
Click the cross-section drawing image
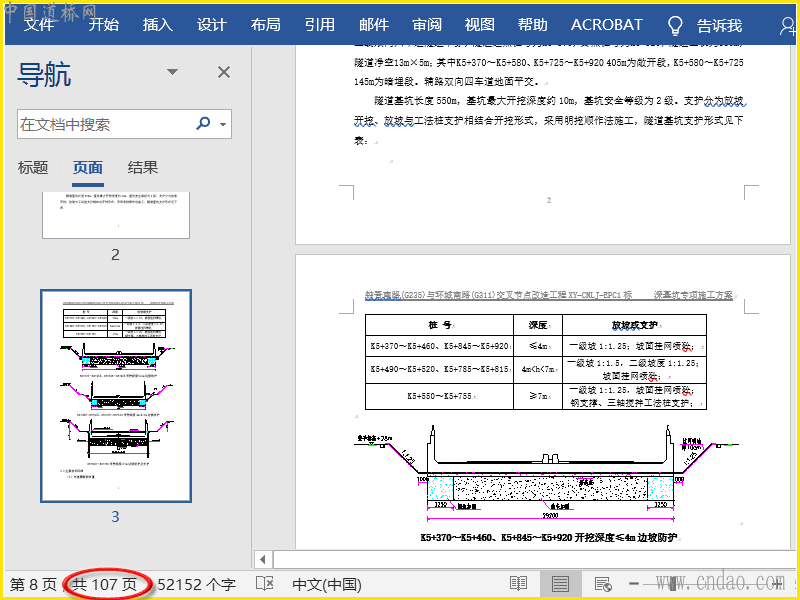pyautogui.click(x=547, y=473)
